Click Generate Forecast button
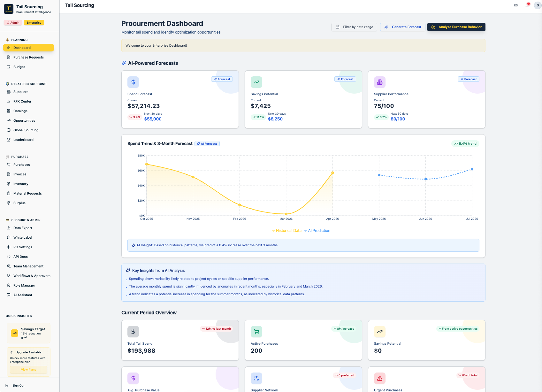542x392 pixels. [x=402, y=27]
